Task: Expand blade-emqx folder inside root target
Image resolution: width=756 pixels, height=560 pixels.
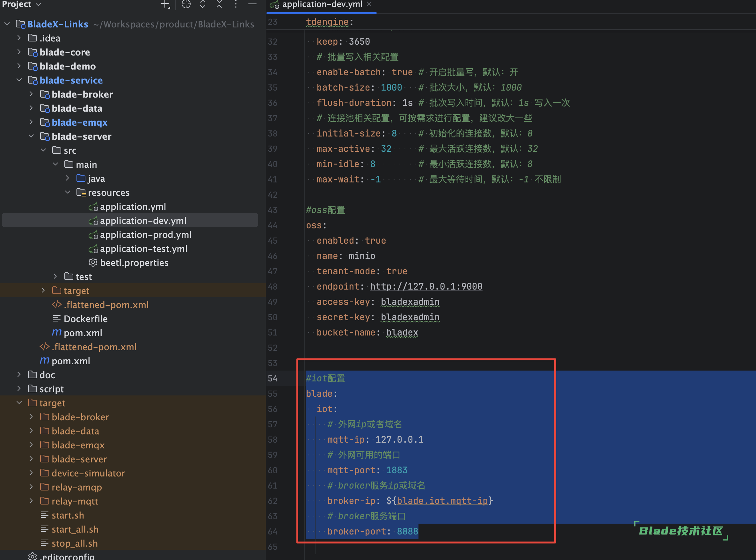Action: (31, 445)
